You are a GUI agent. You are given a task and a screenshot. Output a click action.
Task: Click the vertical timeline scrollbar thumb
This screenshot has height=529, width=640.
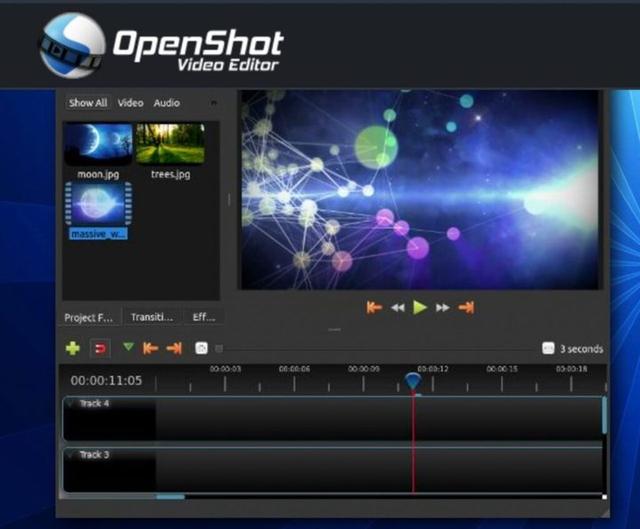click(604, 415)
